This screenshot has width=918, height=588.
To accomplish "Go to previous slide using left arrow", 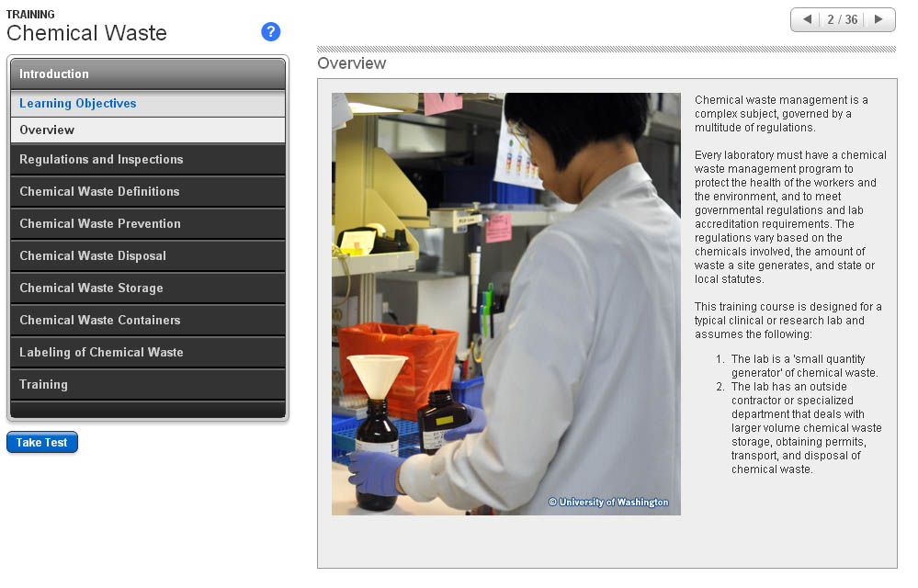I will 807,19.
